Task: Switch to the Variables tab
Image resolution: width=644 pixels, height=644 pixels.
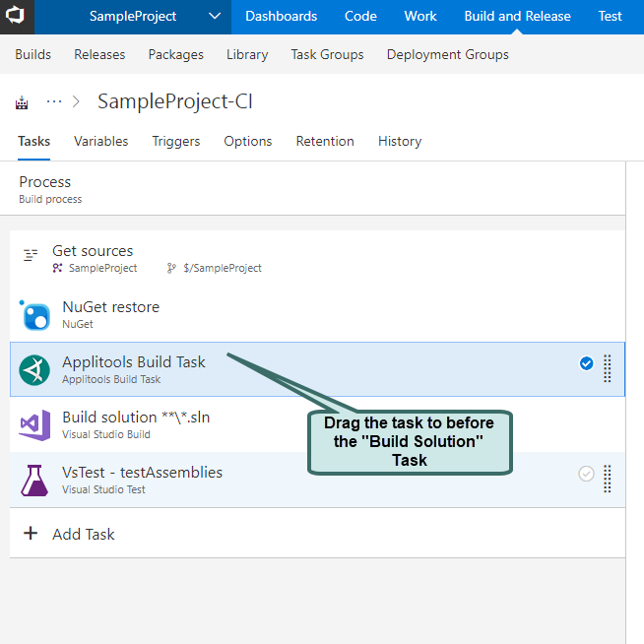Action: click(x=100, y=141)
